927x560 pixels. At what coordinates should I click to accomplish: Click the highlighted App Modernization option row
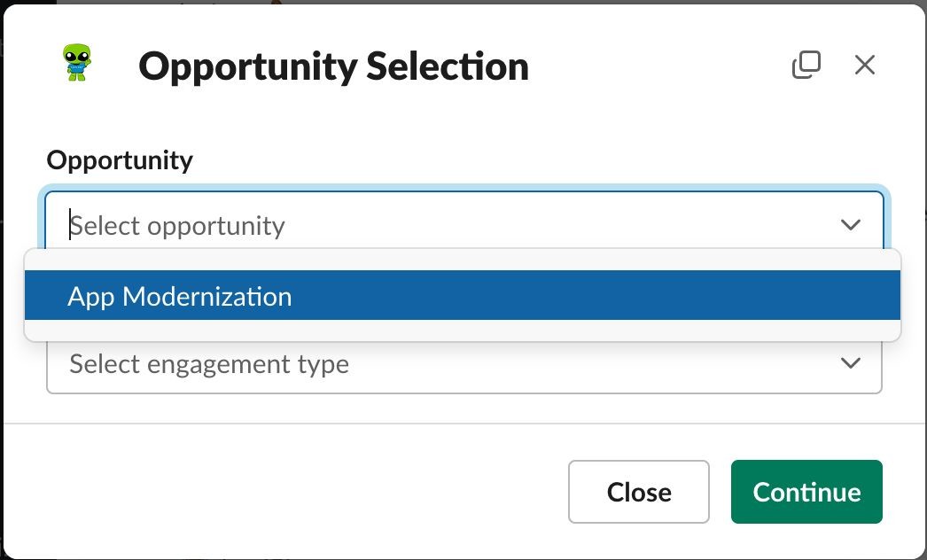pos(463,295)
